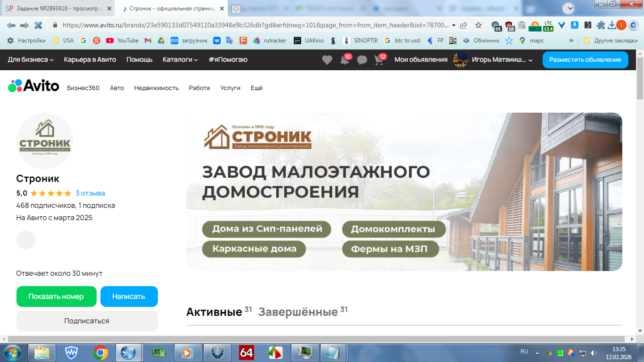Open tab search chevron button
Image resolution: width=644 pixels, height=362 pixels.
(570, 8)
